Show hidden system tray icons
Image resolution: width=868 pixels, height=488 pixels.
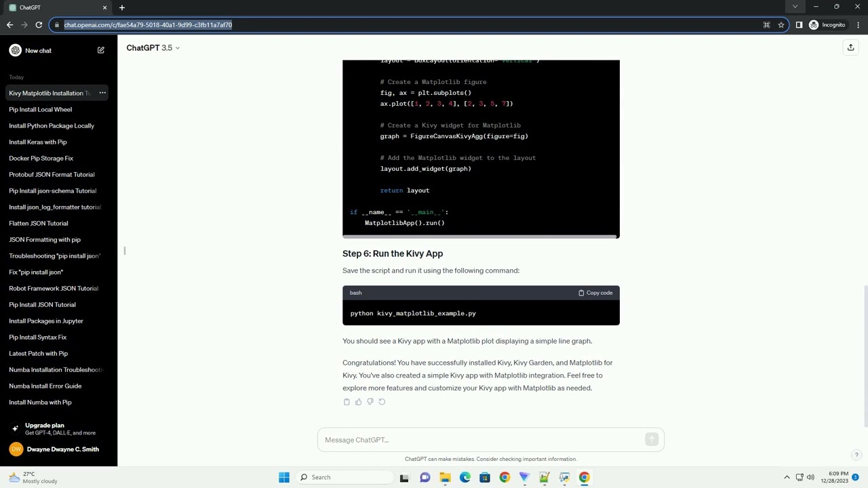coord(787,477)
